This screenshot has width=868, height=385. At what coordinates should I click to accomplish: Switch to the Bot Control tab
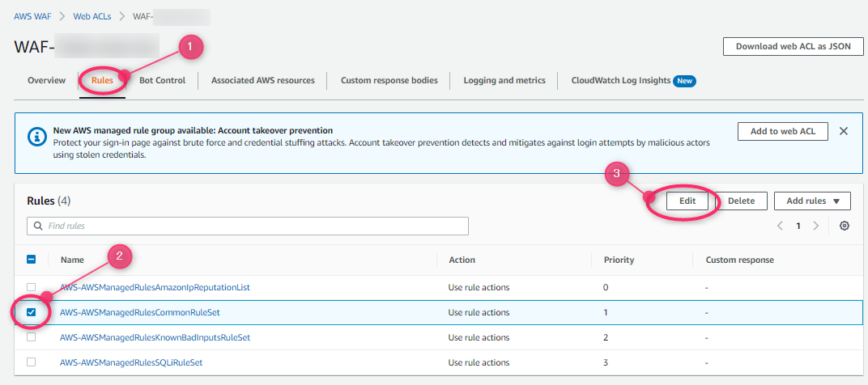coord(162,80)
